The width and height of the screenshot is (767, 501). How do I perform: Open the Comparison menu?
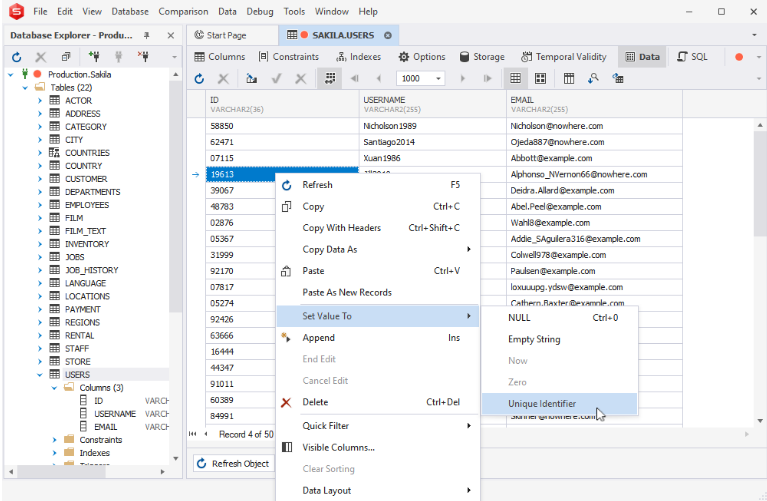click(x=183, y=11)
